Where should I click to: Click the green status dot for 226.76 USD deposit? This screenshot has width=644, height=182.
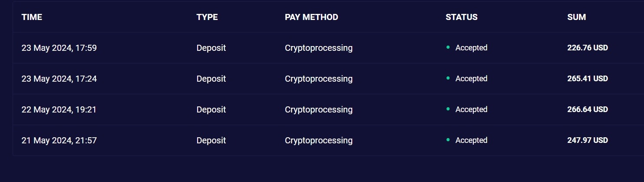pos(448,47)
